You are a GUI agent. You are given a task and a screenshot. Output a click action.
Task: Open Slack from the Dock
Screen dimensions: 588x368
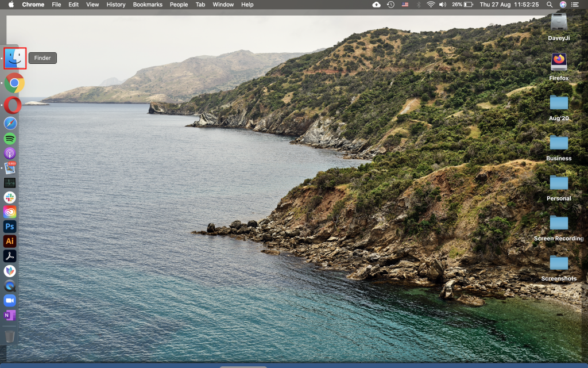coord(10,198)
